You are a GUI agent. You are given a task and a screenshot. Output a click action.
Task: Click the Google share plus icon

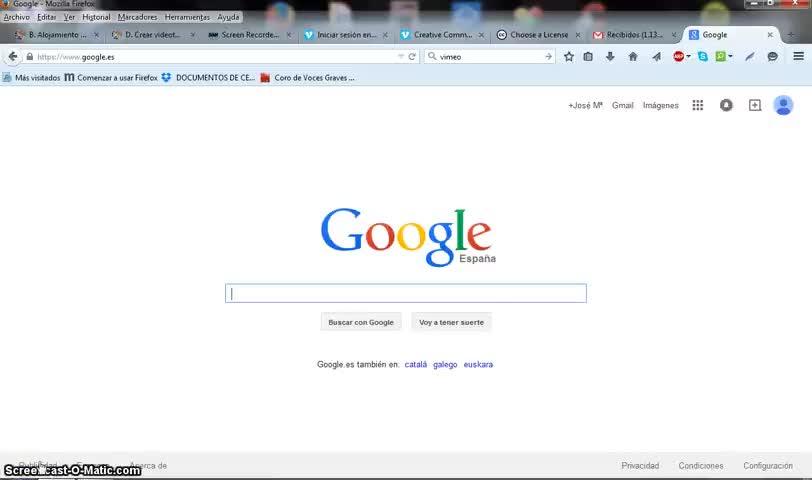[x=755, y=105]
